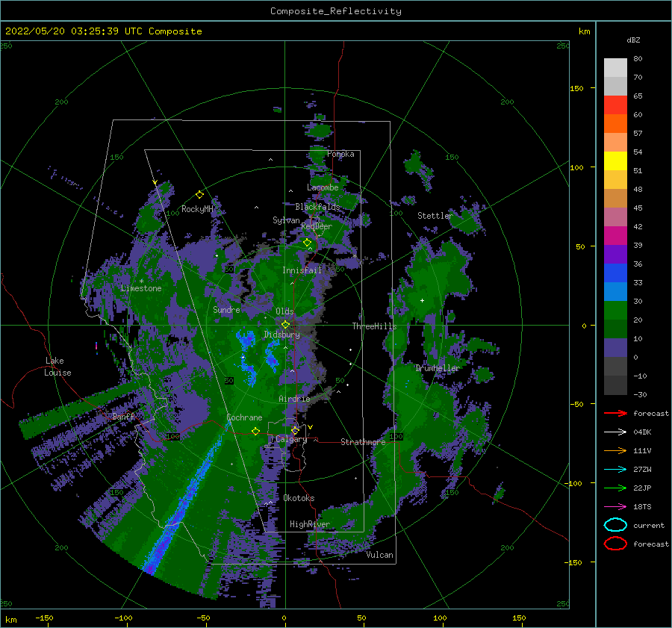Select the slate purple swatch between 10 and 0

tap(615, 348)
